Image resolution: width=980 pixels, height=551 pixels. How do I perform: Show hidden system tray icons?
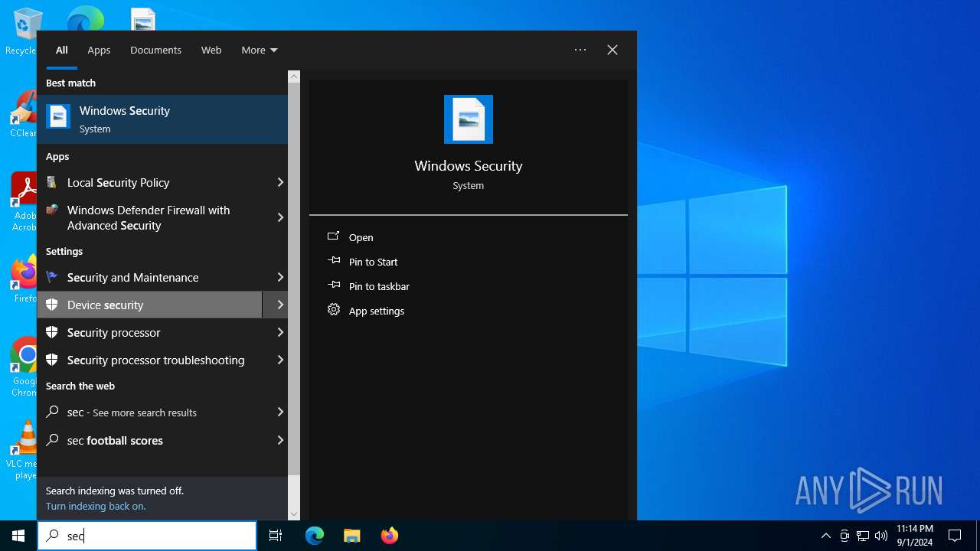tap(825, 536)
